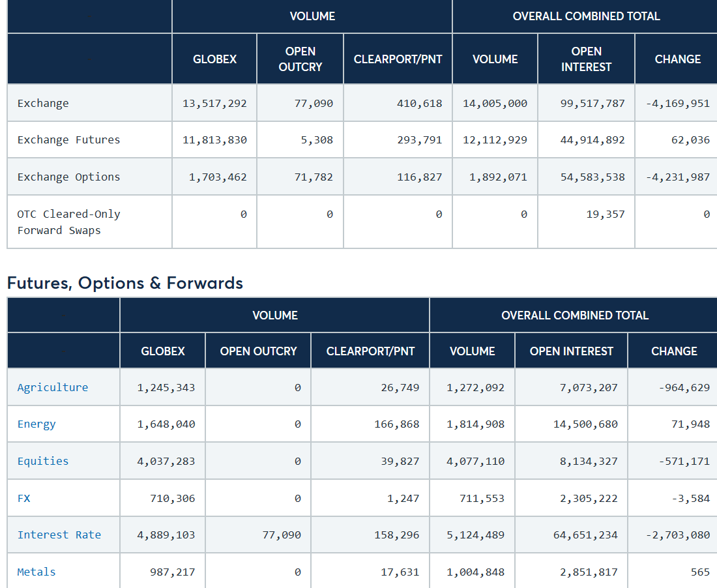This screenshot has height=588, width=717.
Task: Open the Metals link
Action: pos(37,572)
